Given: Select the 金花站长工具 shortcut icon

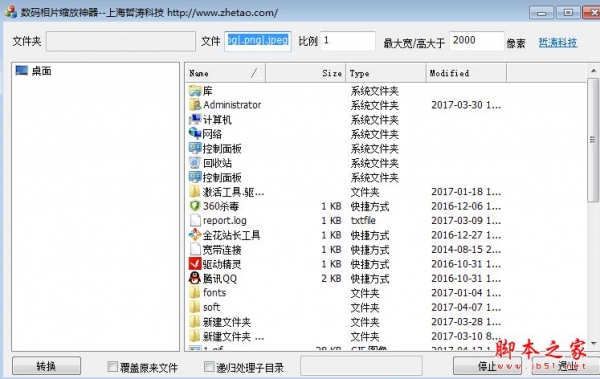Looking at the screenshot, I should 195,235.
